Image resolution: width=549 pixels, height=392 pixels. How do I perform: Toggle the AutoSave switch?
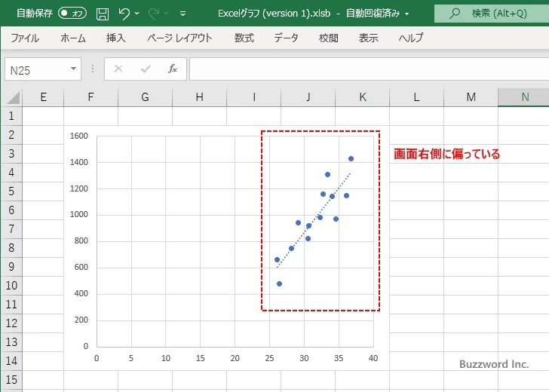point(72,14)
